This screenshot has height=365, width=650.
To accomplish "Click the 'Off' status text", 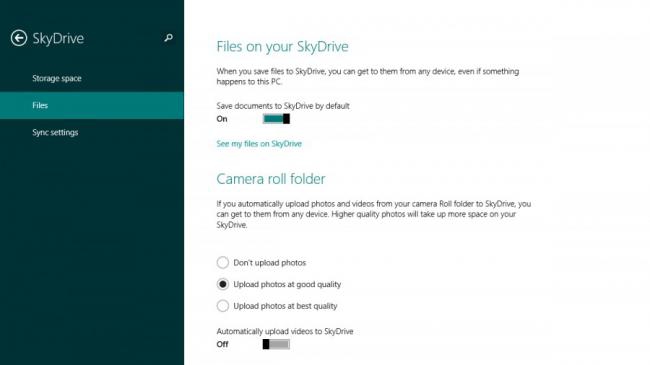I will pyautogui.click(x=222, y=344).
